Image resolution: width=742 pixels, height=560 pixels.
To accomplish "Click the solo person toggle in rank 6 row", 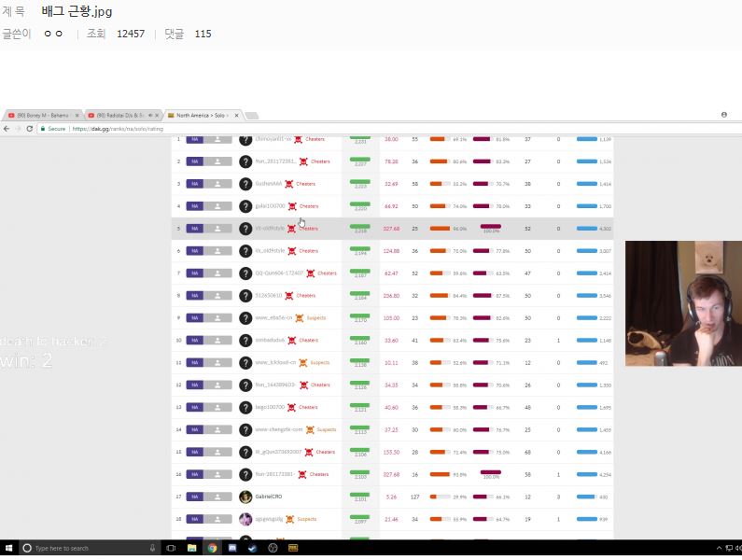I will click(x=218, y=251).
